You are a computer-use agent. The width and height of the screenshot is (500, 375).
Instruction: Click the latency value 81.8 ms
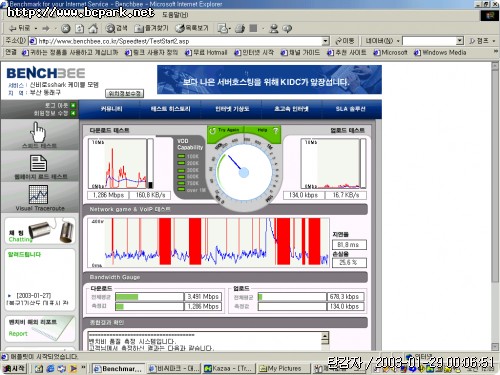coord(349,245)
